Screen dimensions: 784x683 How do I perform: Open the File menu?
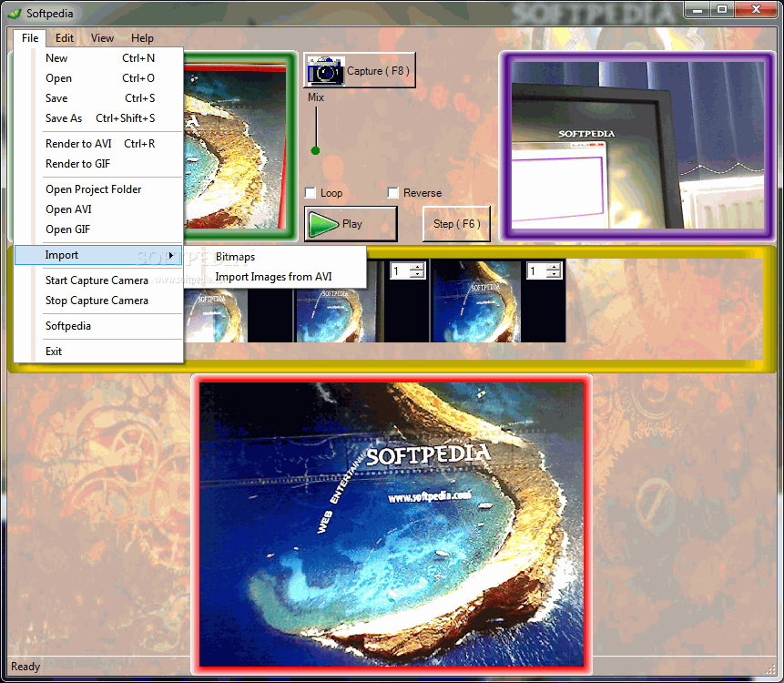[x=30, y=38]
